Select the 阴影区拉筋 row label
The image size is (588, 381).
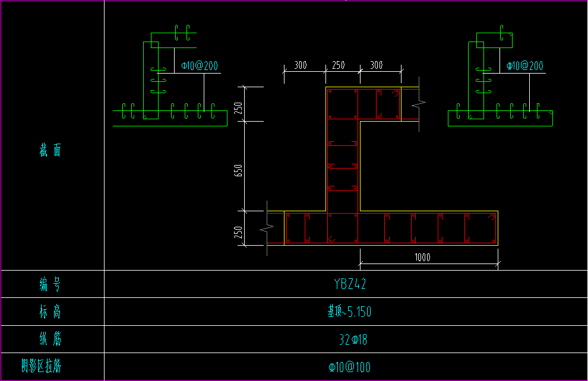pos(41,366)
